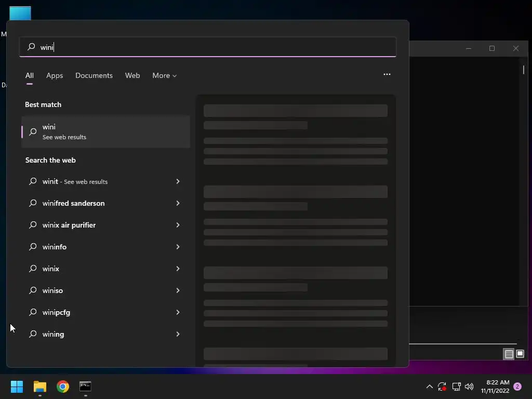Click the desktop icon behind search panel
Viewport: 532px width, 399px height.
(x=20, y=13)
